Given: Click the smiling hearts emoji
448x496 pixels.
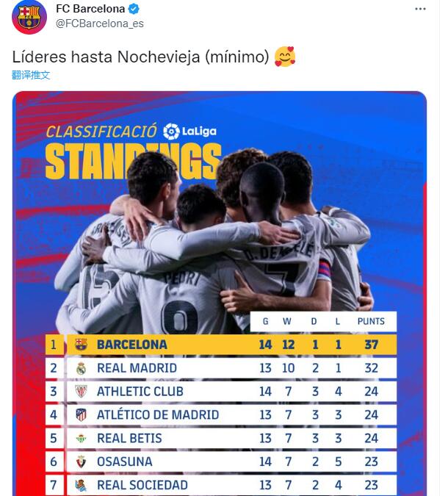Looking at the screenshot, I should (285, 57).
